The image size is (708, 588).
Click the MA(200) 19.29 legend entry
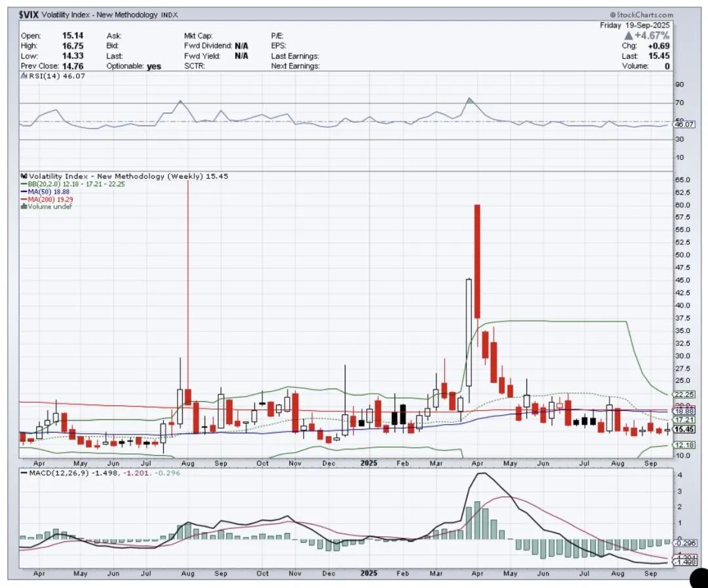50,199
